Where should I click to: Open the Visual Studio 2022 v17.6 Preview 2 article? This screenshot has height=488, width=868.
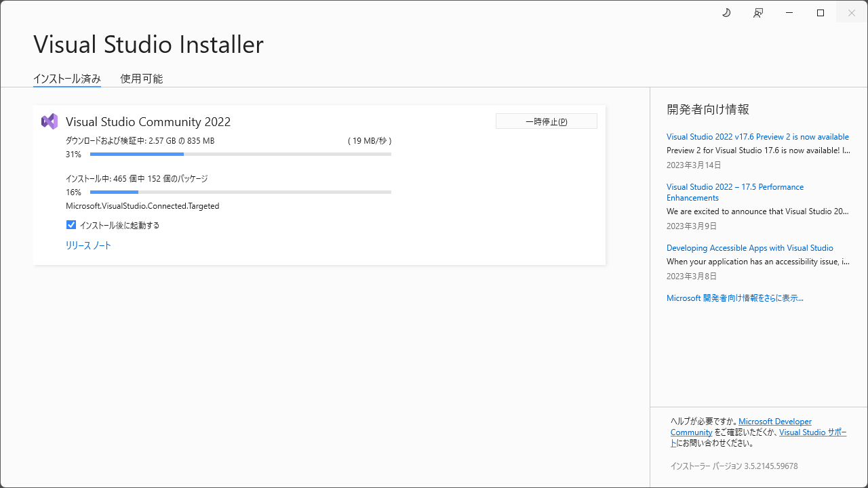[757, 136]
